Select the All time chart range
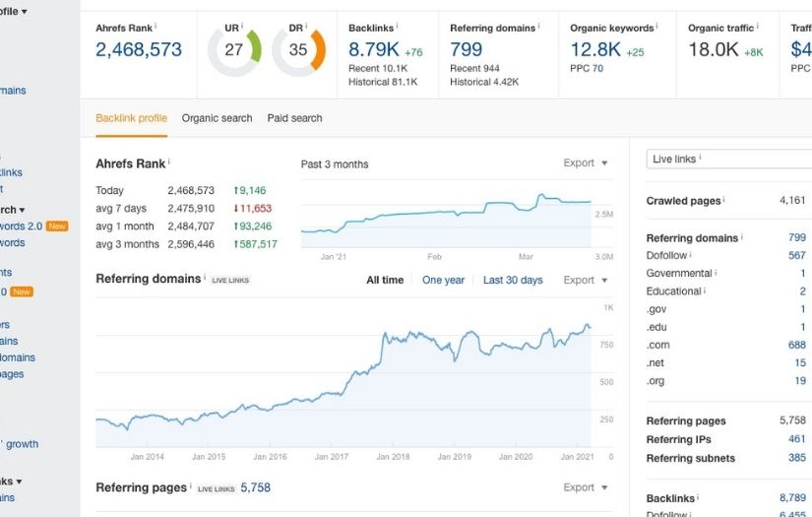The image size is (812, 517). 385,280
